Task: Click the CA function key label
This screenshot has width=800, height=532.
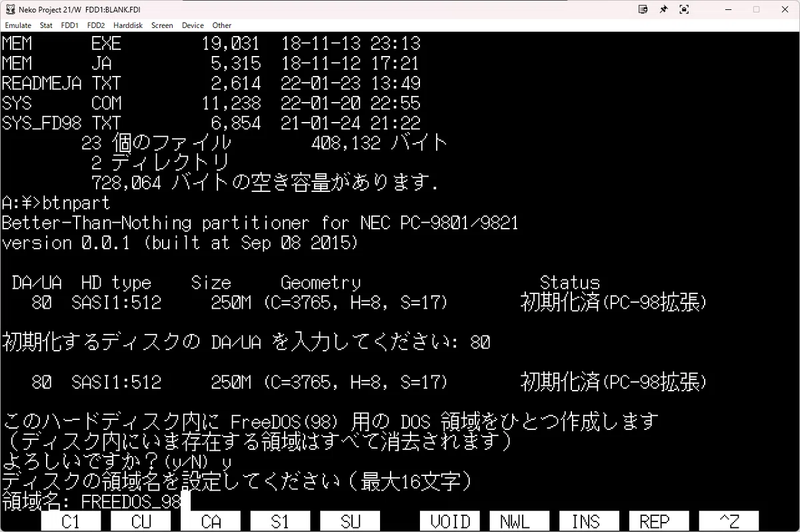Action: coord(211,521)
